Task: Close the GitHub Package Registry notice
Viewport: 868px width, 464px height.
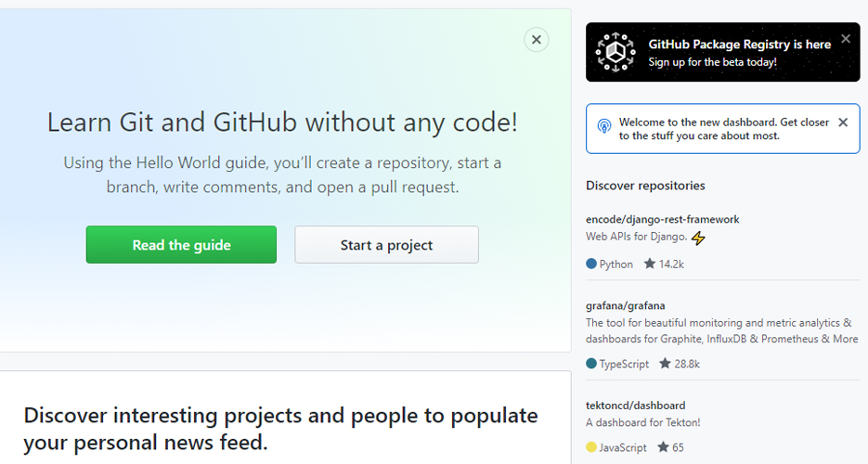Action: pos(845,39)
